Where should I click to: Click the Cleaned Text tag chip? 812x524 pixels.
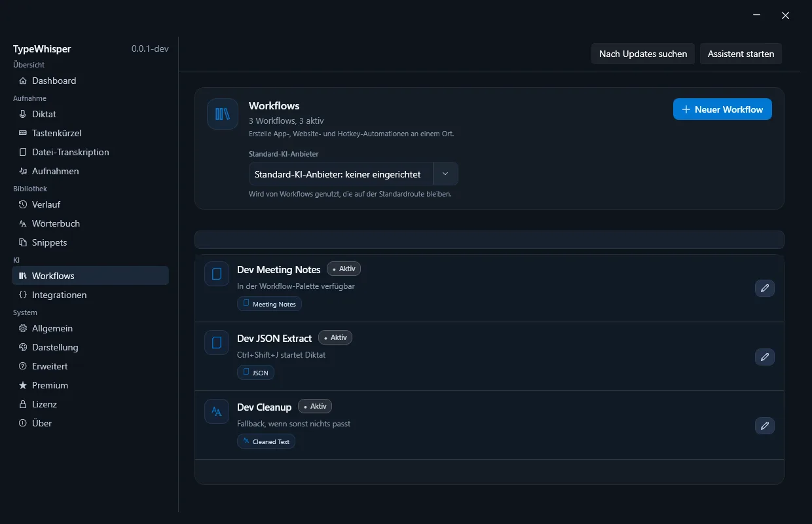click(266, 441)
